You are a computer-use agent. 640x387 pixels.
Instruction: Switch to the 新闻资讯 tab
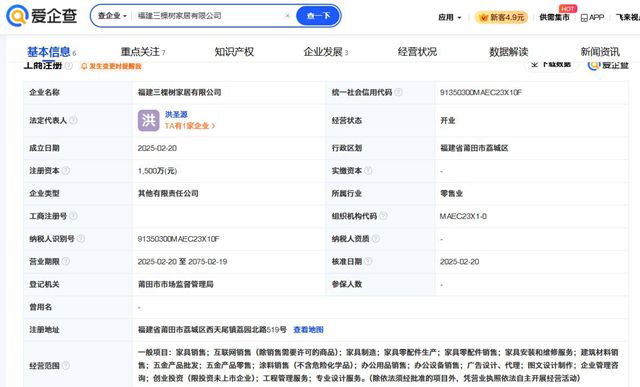600,52
